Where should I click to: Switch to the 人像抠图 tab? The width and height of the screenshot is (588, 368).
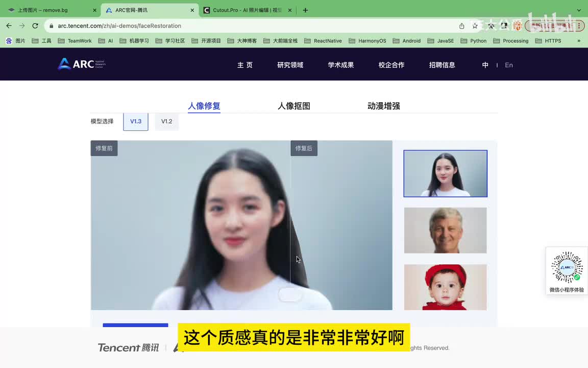coord(294,106)
